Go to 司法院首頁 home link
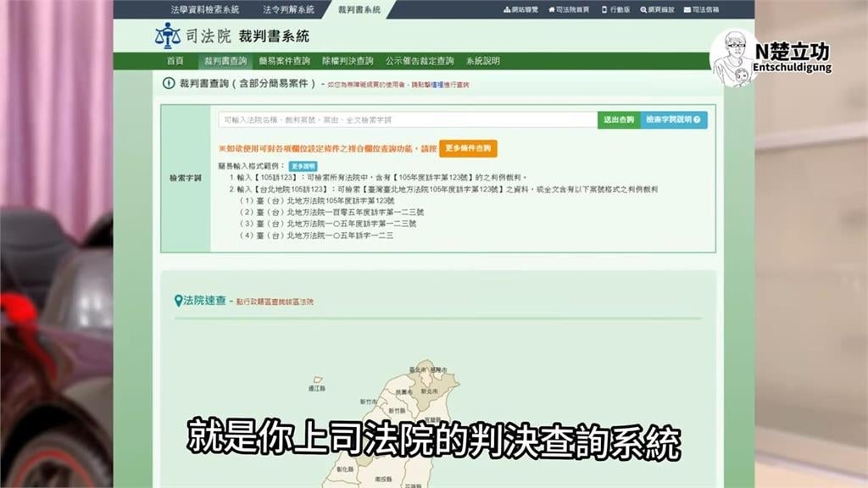Viewport: 868px width, 488px height. pyautogui.click(x=569, y=9)
